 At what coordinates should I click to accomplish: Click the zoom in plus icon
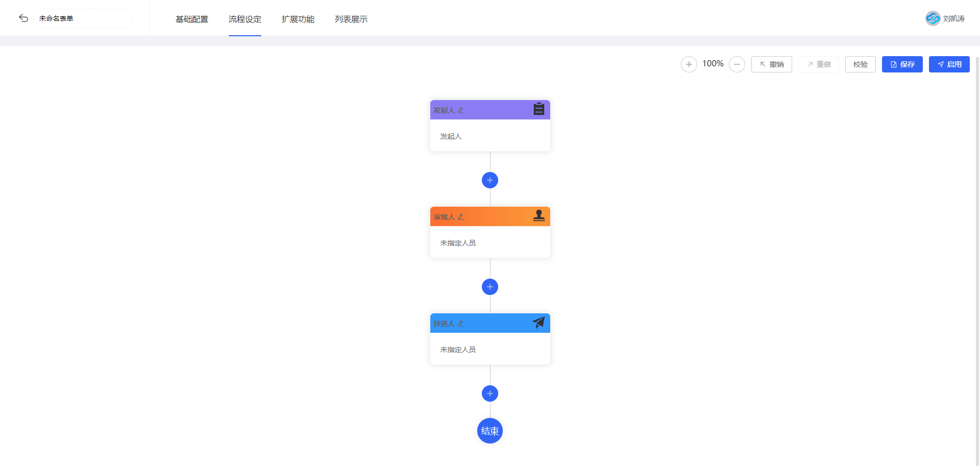click(x=689, y=64)
